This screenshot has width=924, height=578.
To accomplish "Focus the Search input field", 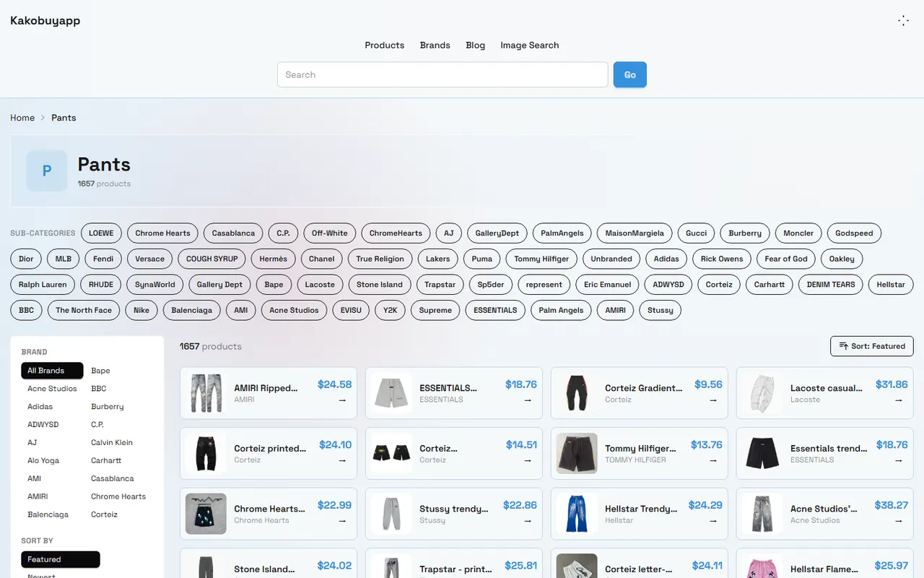I will (443, 74).
